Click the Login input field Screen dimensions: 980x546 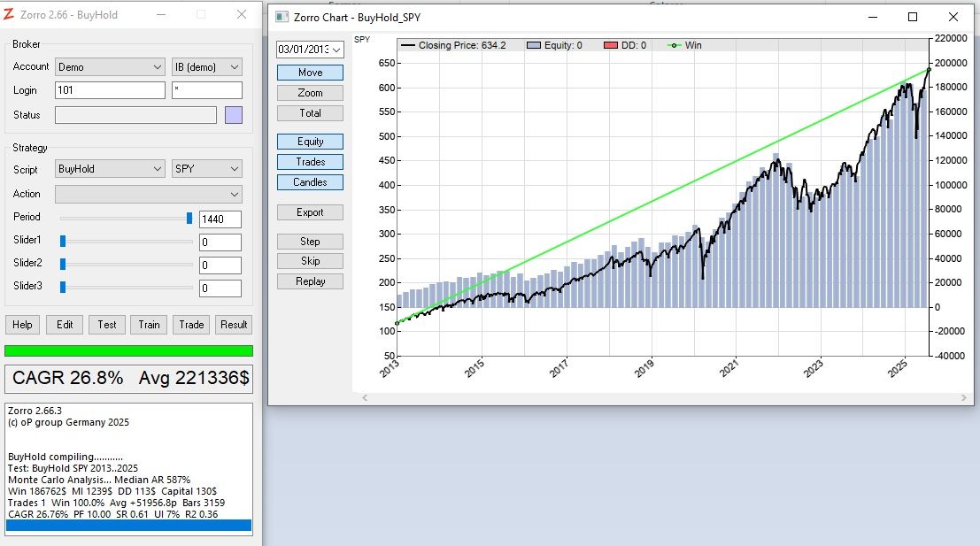pyautogui.click(x=110, y=90)
